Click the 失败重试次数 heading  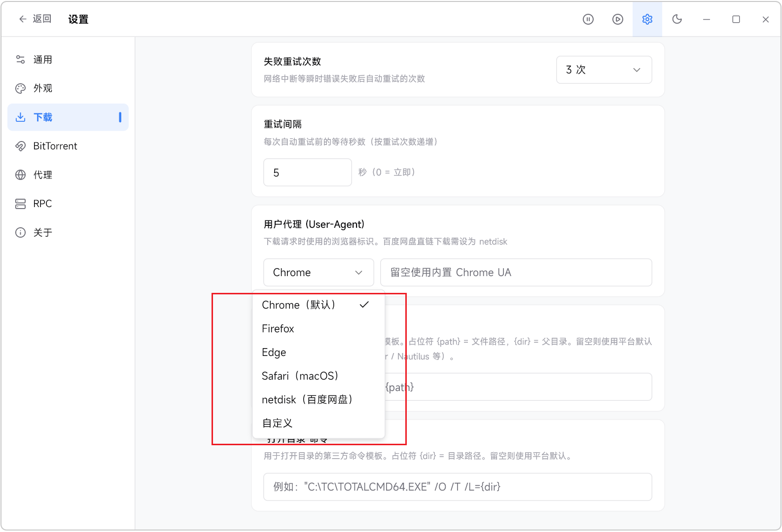[292, 62]
